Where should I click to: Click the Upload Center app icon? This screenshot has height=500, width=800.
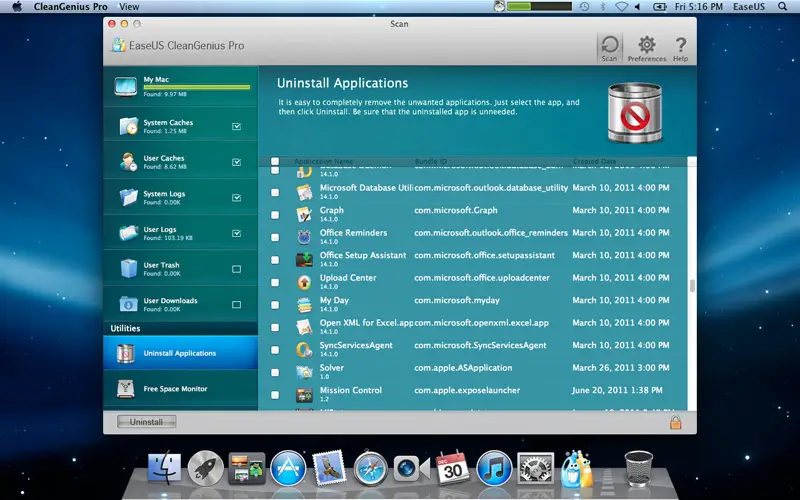click(304, 282)
